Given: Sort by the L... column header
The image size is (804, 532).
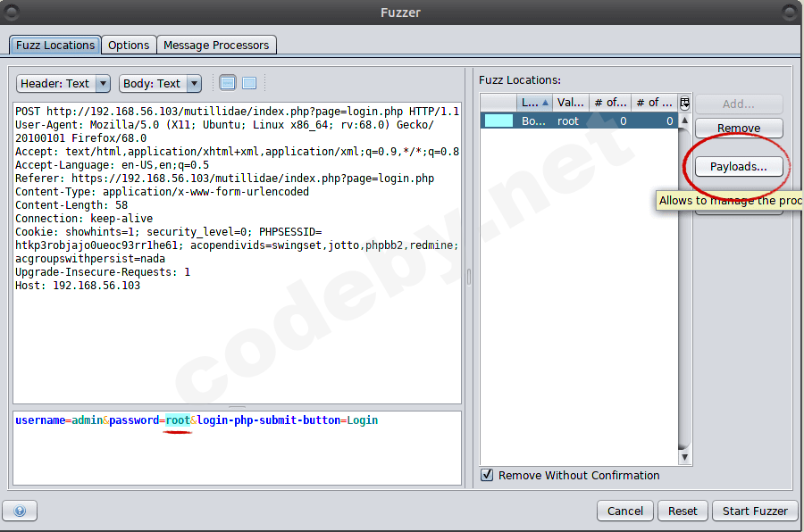Looking at the screenshot, I should coord(535,103).
